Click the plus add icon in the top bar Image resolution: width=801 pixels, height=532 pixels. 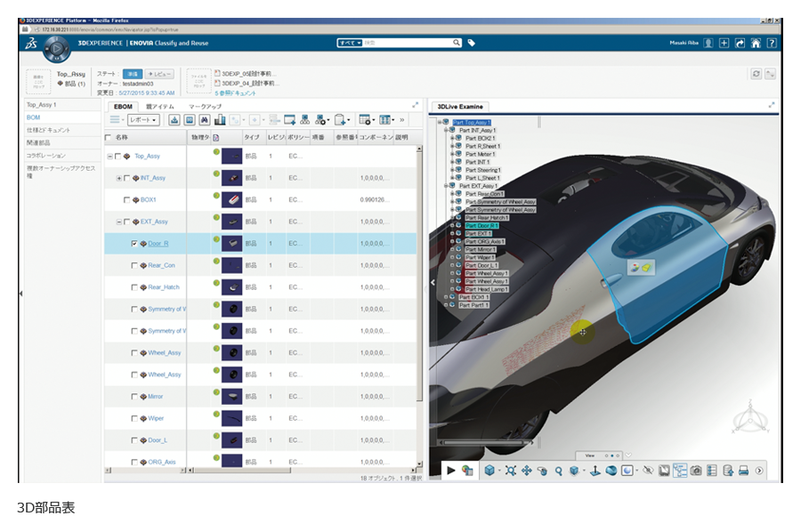click(x=724, y=44)
